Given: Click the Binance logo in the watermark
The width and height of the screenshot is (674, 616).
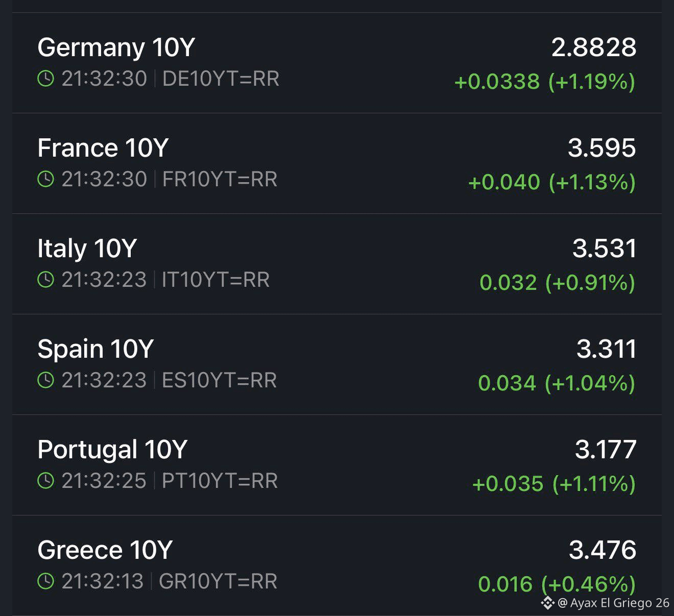Looking at the screenshot, I should click(x=548, y=603).
